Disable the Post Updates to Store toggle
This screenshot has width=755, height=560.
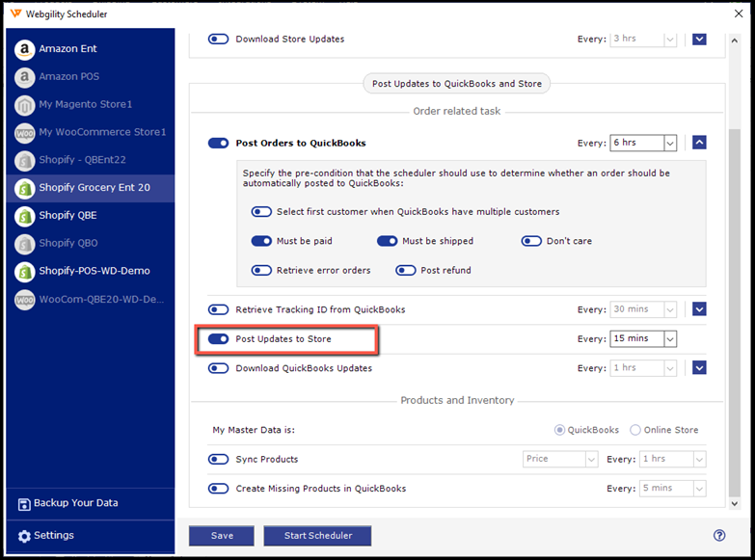point(218,339)
